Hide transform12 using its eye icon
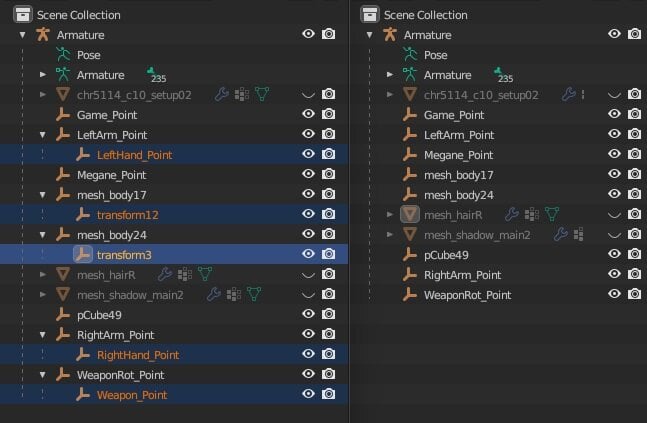Viewport: 647px width, 423px height. click(x=308, y=213)
